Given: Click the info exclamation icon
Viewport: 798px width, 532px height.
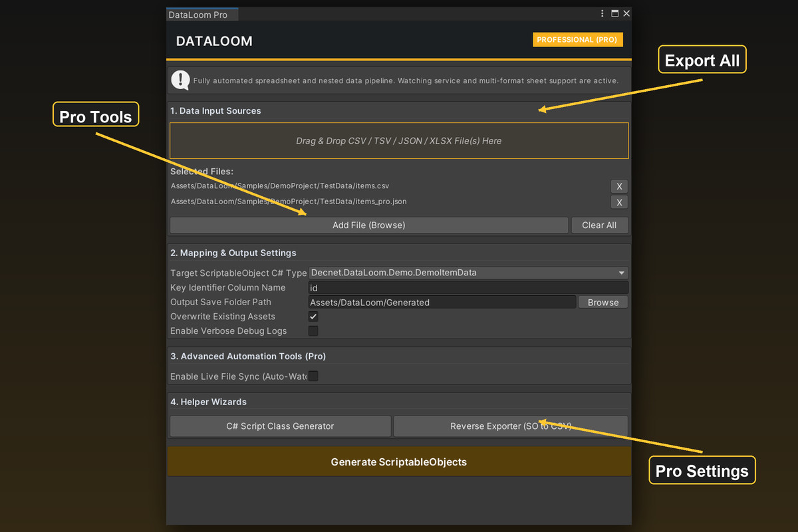Looking at the screenshot, I should 180,80.
